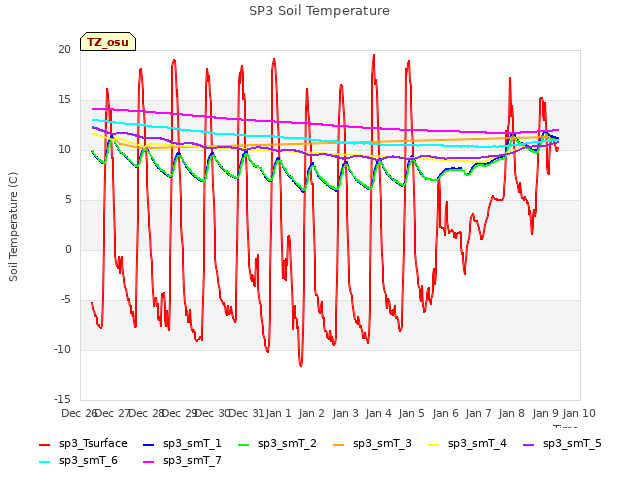Toggle sp3_smT_3 legend entry
The height and width of the screenshot is (480, 640).
pos(372,444)
